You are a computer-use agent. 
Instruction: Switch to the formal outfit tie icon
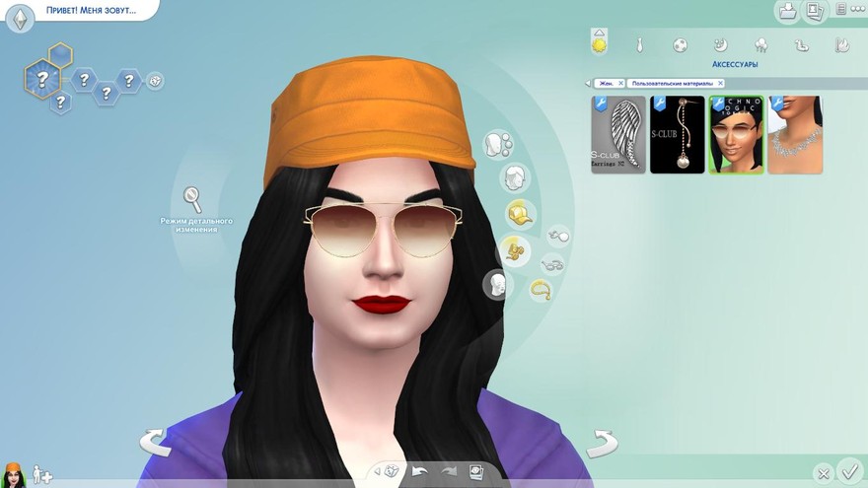(639, 45)
